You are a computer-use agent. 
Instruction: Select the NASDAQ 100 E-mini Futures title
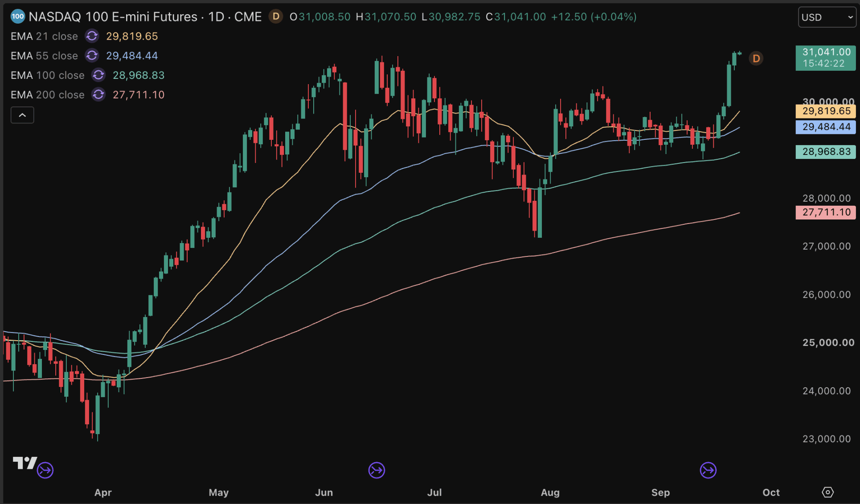(113, 17)
